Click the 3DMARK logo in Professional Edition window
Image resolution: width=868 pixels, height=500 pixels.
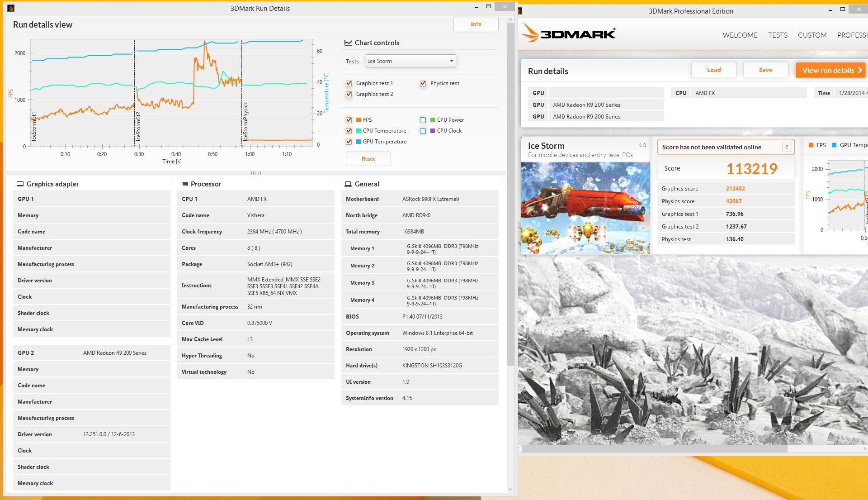pyautogui.click(x=568, y=33)
